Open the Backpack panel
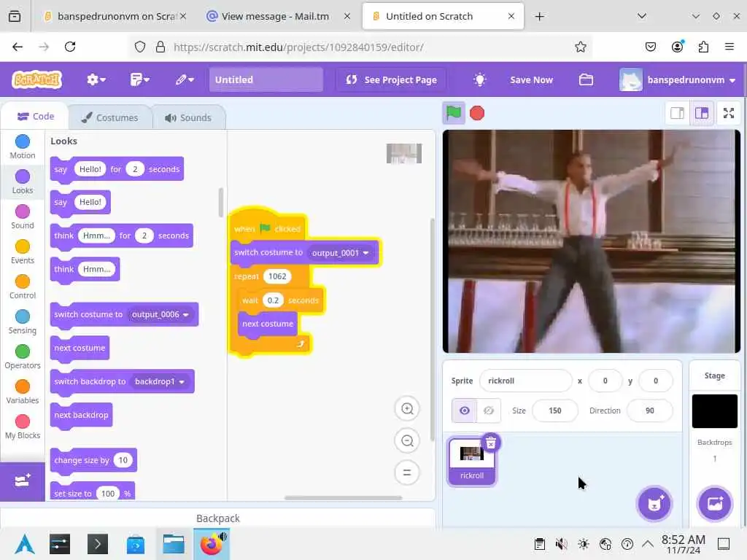This screenshot has height=560, width=747. pyautogui.click(x=217, y=518)
